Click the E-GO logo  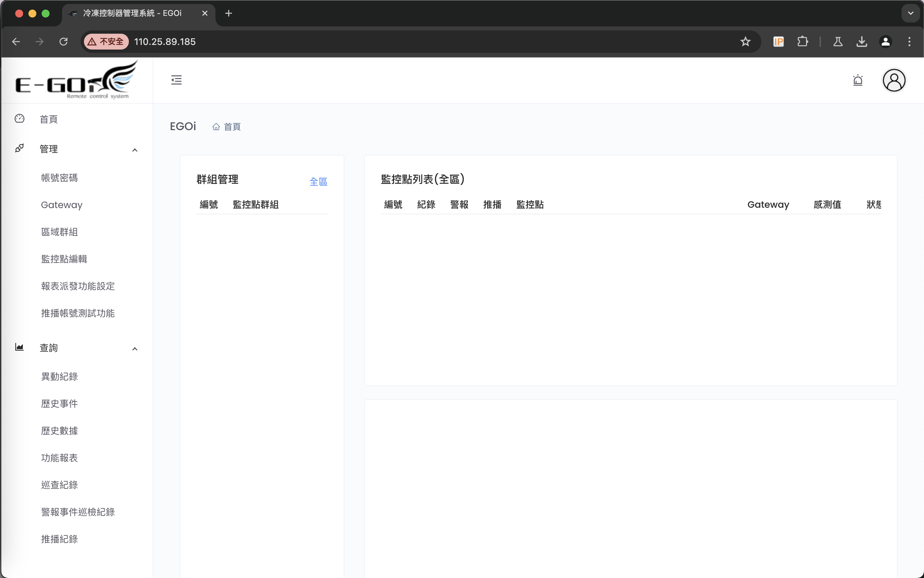tap(76, 80)
